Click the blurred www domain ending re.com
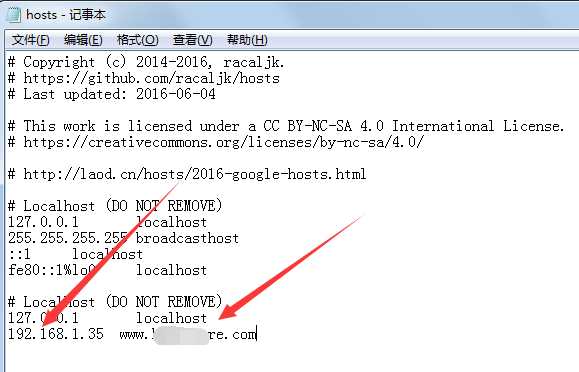This screenshot has height=372, width=579. (x=188, y=334)
